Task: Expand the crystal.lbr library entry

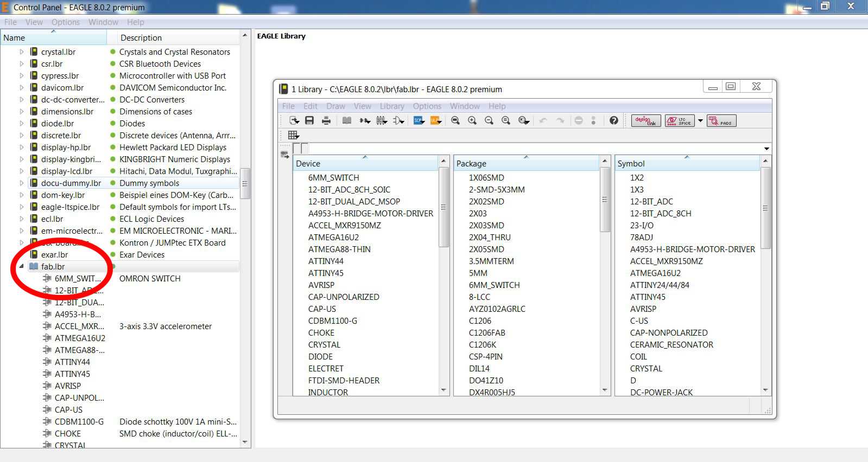Action: (x=22, y=52)
